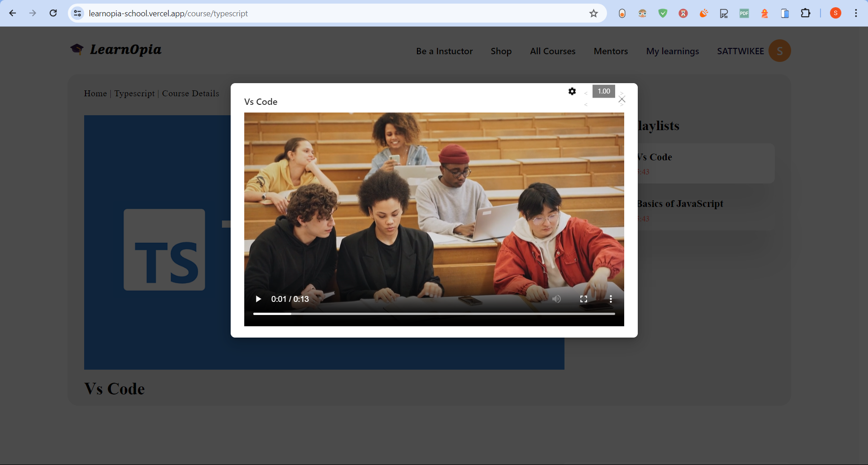The image size is (868, 465).
Task: Play the Vs Code video
Action: click(x=258, y=299)
